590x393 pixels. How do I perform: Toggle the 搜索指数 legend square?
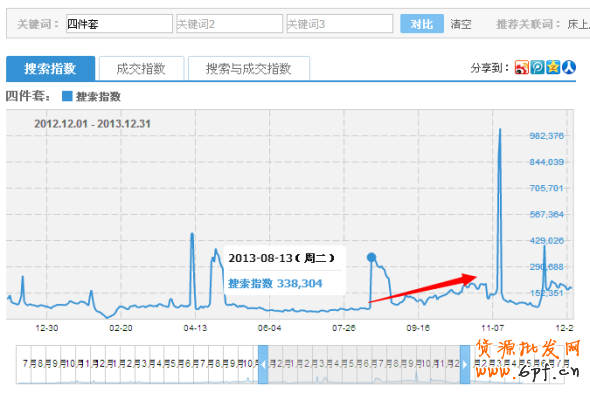tap(67, 96)
